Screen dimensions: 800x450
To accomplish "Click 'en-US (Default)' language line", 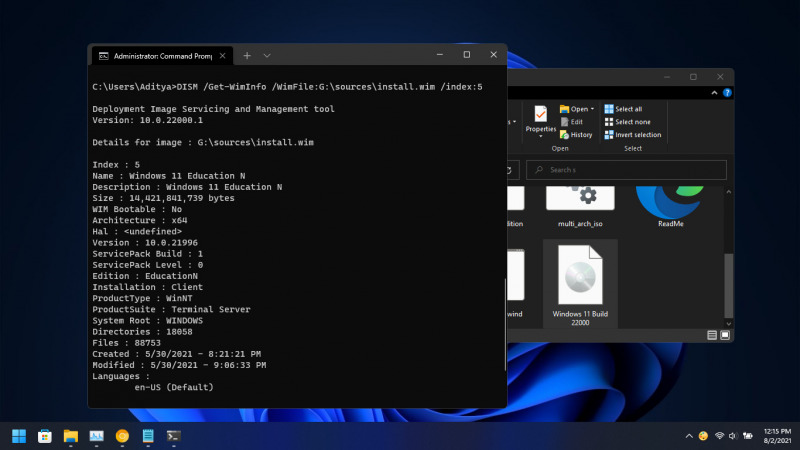I will click(x=174, y=387).
